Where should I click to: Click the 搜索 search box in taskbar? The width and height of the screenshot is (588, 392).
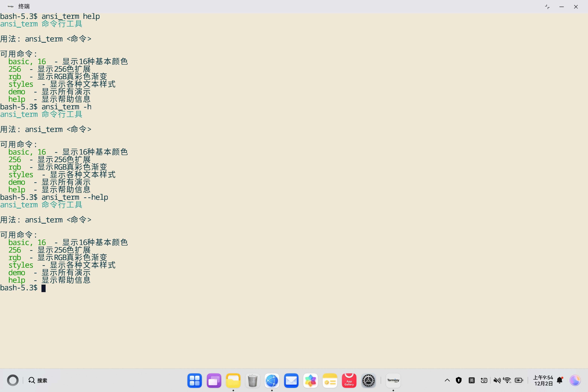tap(38, 380)
